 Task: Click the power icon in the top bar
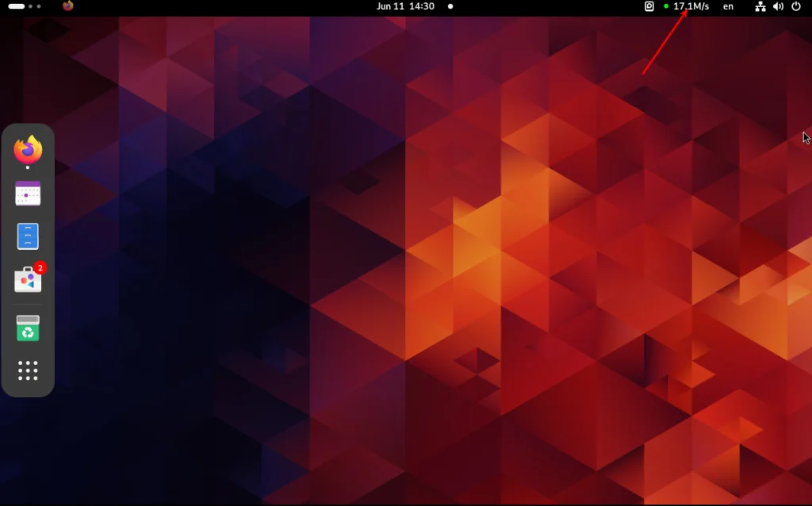tap(796, 6)
